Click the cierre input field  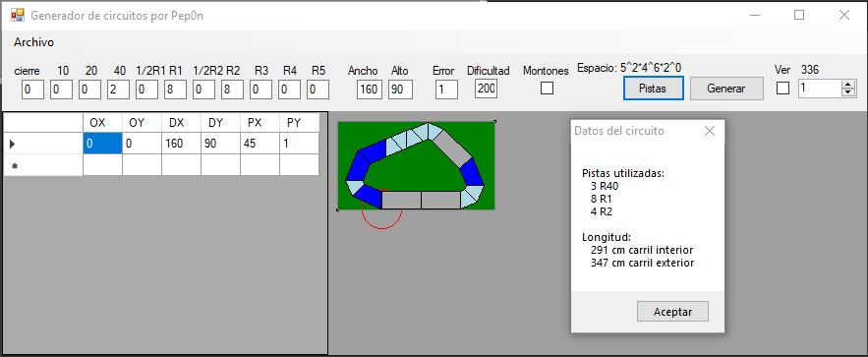(32, 89)
